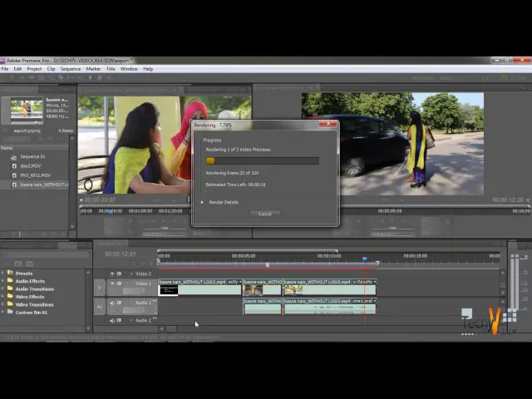Toggle sync lock on Video 1 track
Image resolution: width=532 pixels, height=399 pixels.
pos(119,283)
